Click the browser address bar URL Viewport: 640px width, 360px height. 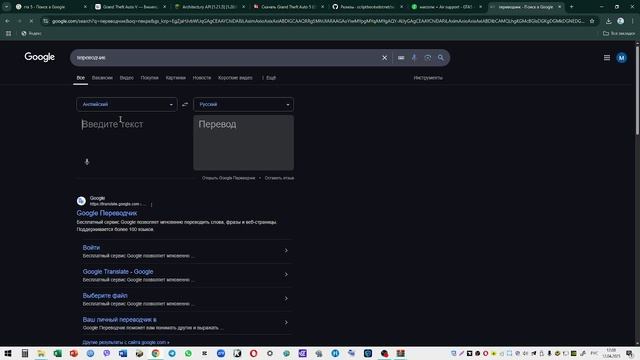tap(318, 21)
